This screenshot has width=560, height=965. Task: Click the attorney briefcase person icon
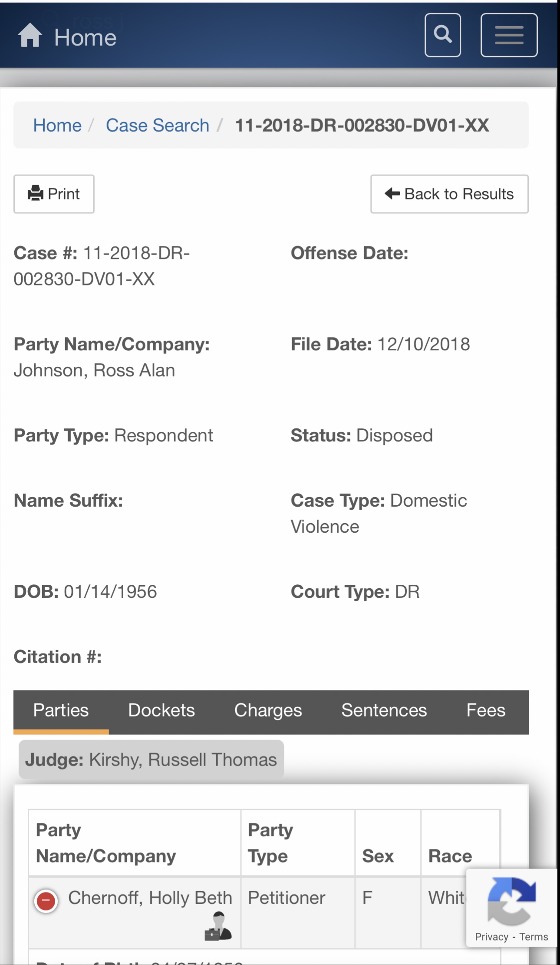coord(218,927)
